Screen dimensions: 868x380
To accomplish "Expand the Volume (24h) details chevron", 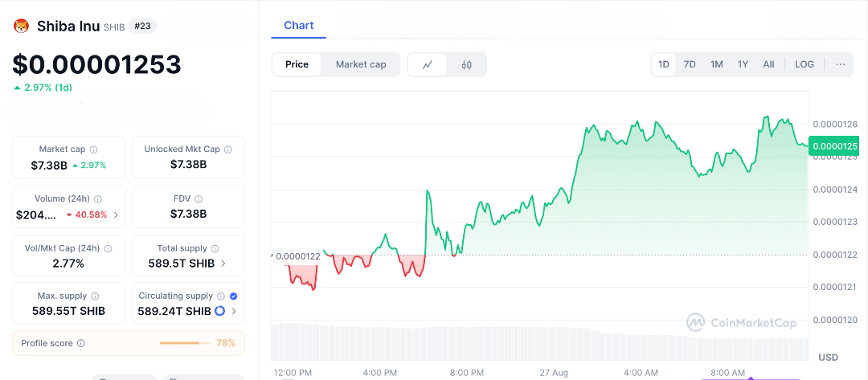I will 116,215.
